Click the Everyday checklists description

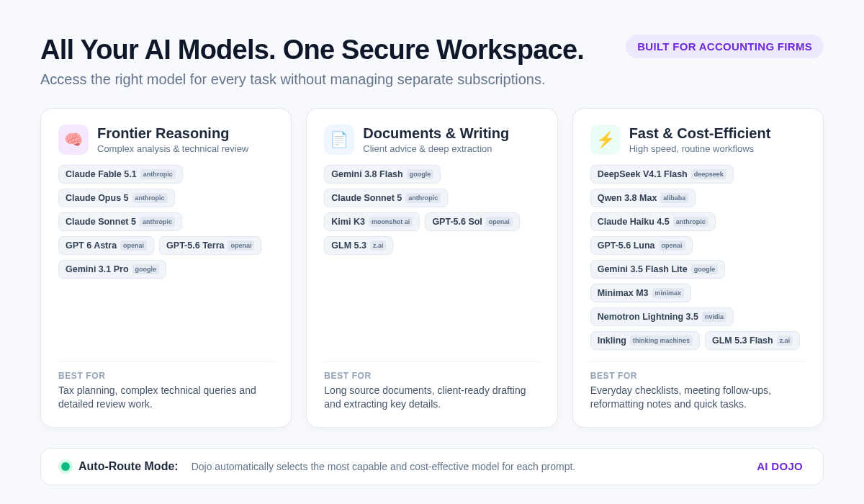click(680, 397)
